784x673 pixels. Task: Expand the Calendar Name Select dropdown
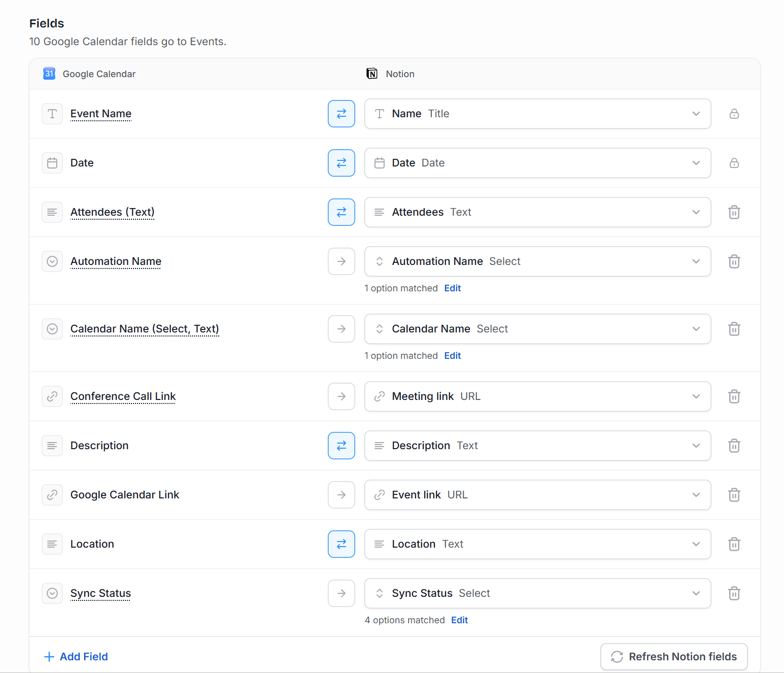point(537,329)
